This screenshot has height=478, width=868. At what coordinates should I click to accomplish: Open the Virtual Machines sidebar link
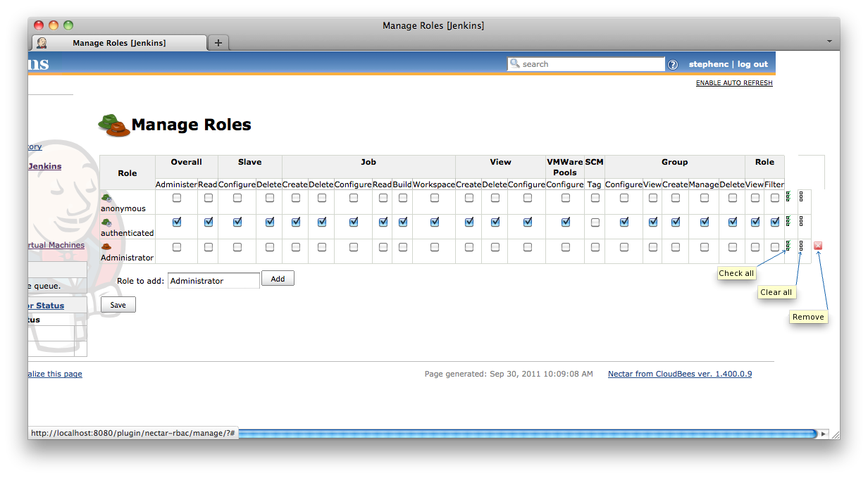56,245
